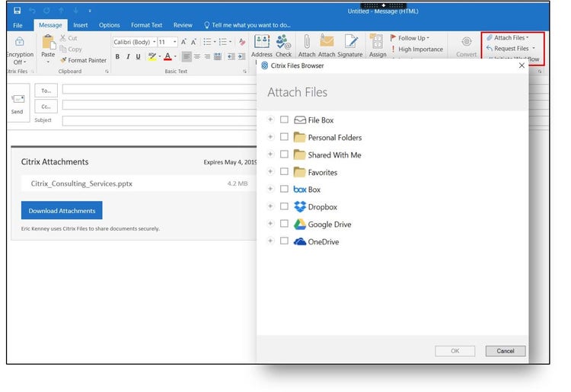Viewport: 571px width, 392px height.
Task: Switch to the Format Text tab
Action: pyautogui.click(x=146, y=25)
